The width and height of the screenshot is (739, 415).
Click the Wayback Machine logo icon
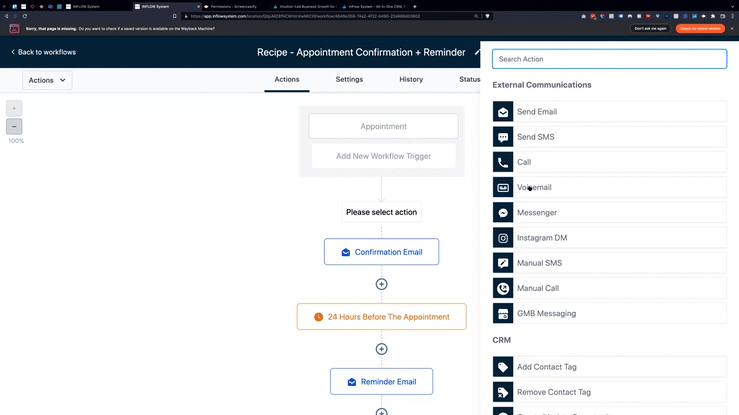coord(14,29)
